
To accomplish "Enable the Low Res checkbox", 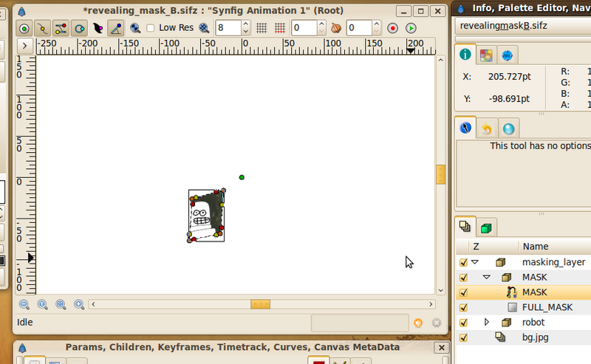I will coord(151,28).
